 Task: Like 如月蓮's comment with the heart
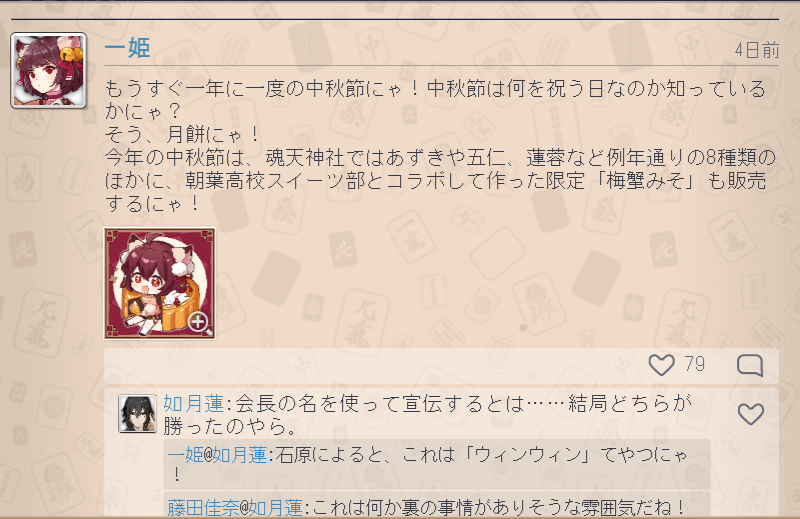(x=751, y=414)
